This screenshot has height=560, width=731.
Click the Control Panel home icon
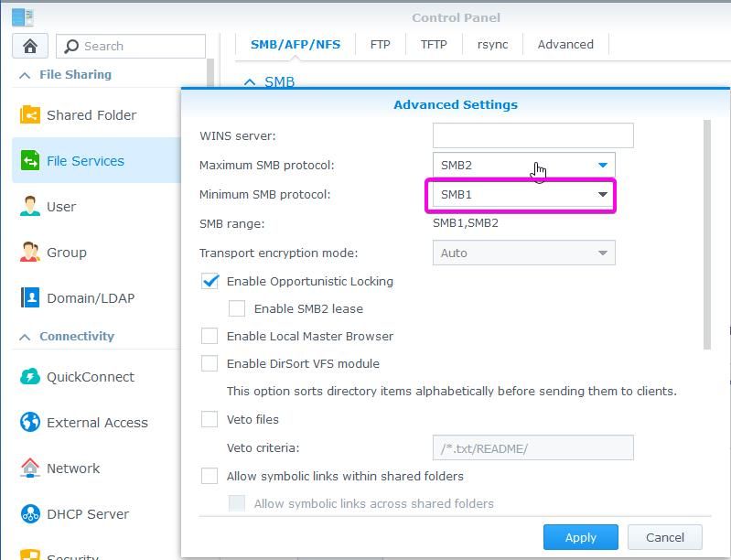tap(30, 46)
